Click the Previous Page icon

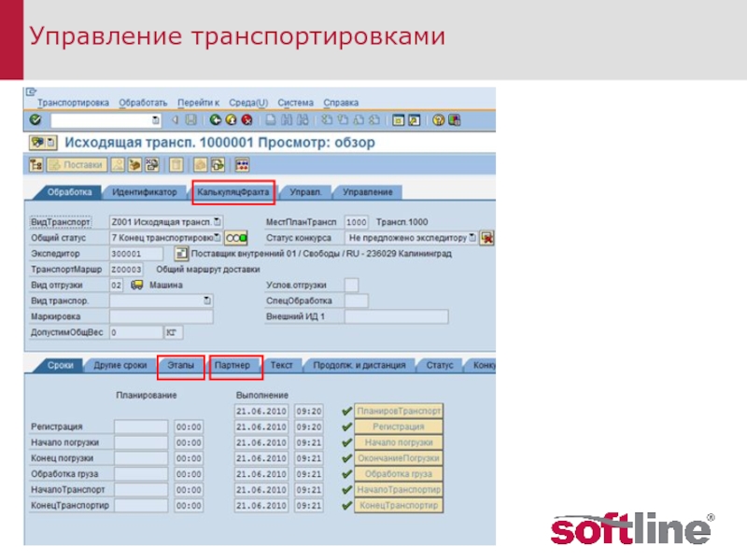[x=343, y=120]
